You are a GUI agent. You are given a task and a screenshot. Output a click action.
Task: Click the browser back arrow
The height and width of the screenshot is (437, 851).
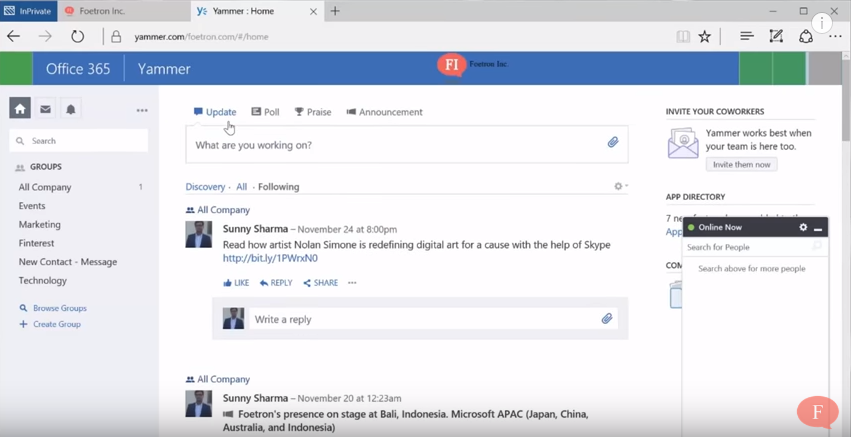(x=14, y=36)
